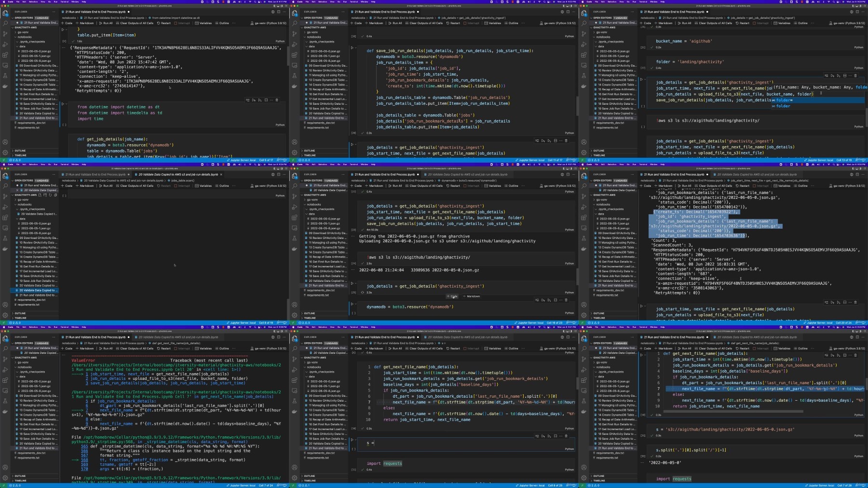
Task: Open '20 Validate Data Copied' open editor in 's =' window
Action: click(329, 352)
